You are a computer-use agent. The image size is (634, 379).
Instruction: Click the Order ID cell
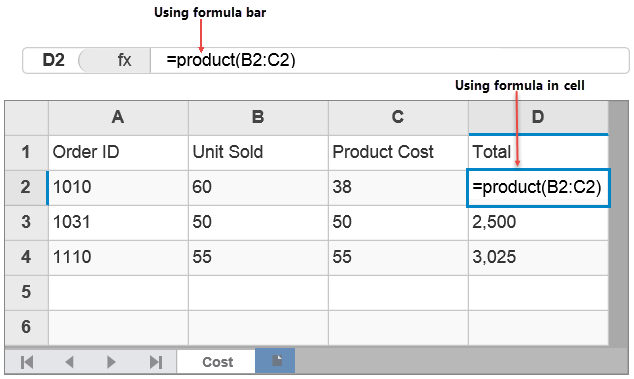pyautogui.click(x=118, y=152)
